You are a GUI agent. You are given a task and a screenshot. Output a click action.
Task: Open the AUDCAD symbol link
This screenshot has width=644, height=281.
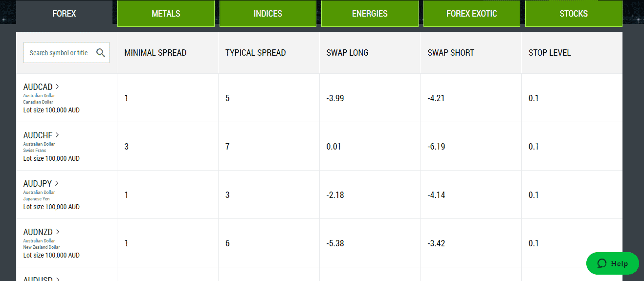[x=38, y=87]
